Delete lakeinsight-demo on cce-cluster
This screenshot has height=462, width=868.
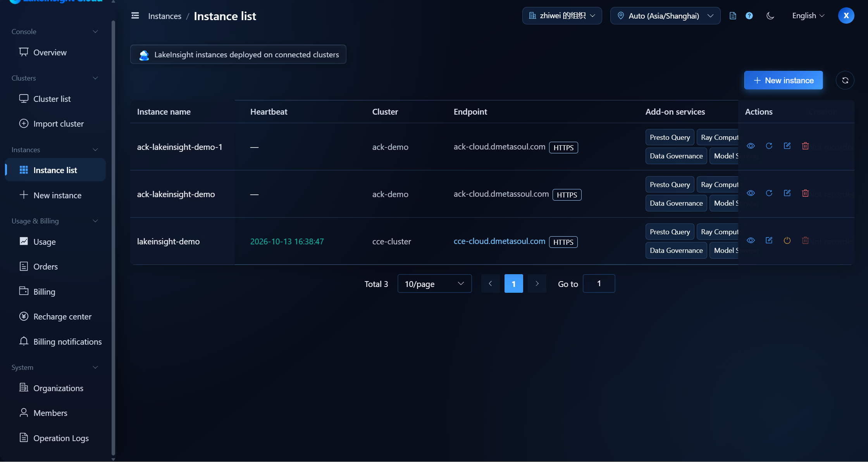805,240
